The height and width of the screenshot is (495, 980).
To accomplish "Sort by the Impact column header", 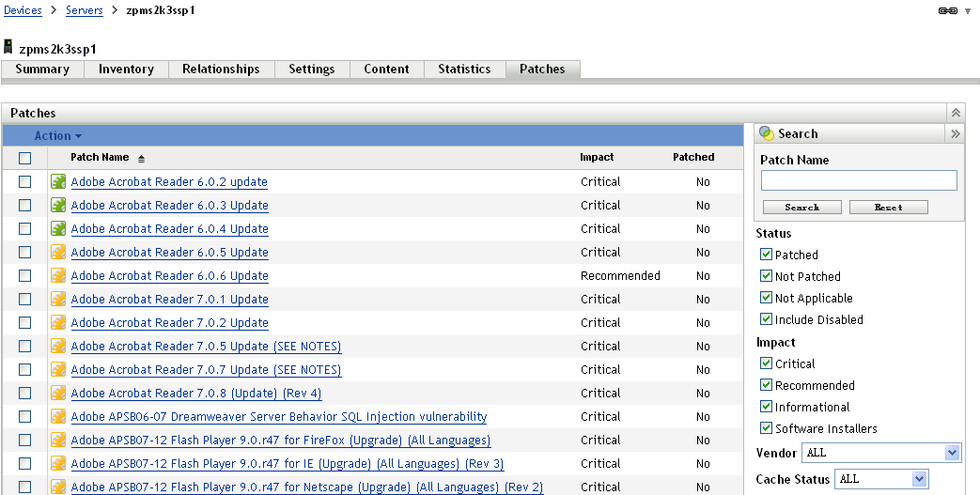I will pos(597,158).
